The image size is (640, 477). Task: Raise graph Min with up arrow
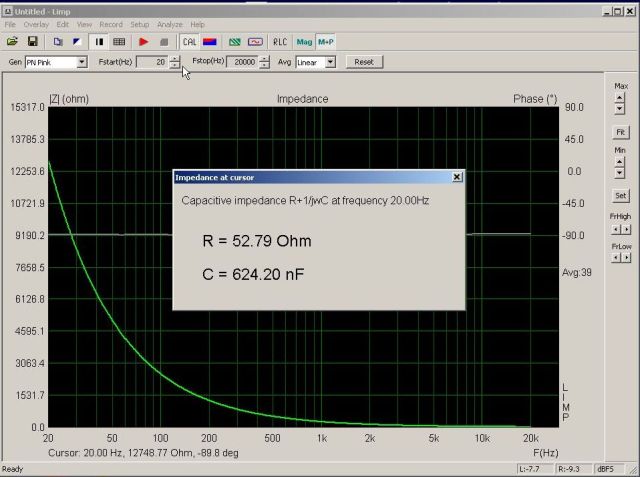(620, 162)
